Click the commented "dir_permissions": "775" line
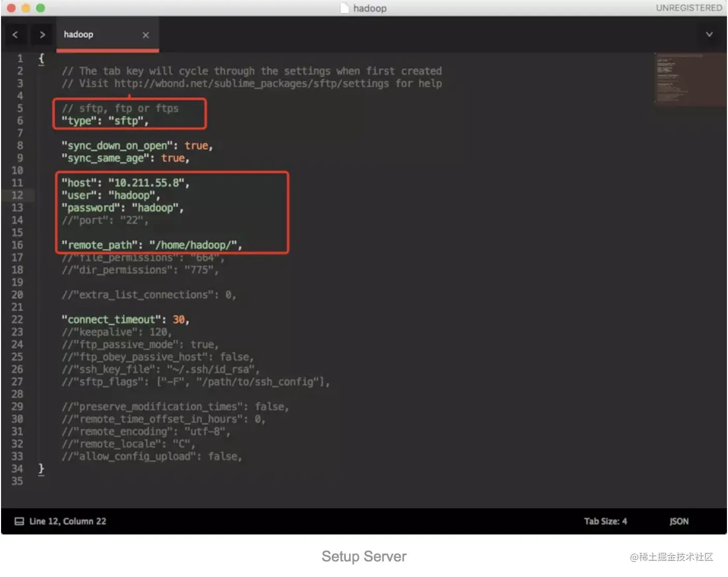The image size is (728, 577). 140,270
